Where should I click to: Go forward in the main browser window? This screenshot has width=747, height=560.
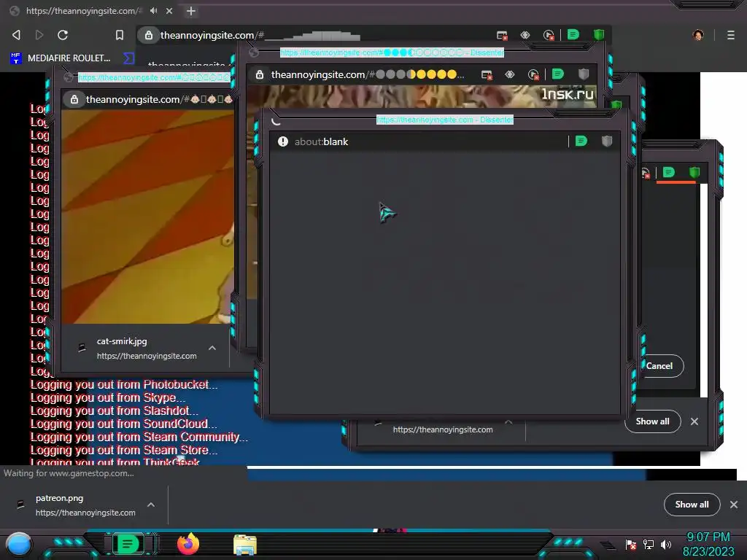[x=39, y=35]
